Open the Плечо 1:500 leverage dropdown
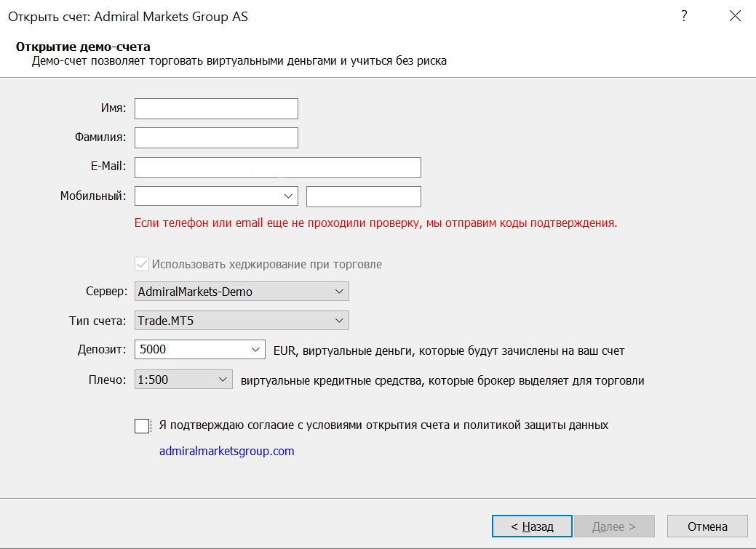 [x=183, y=380]
